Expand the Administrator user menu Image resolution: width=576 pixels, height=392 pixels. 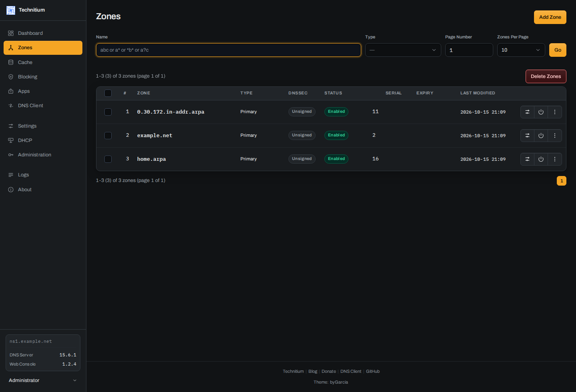click(43, 380)
